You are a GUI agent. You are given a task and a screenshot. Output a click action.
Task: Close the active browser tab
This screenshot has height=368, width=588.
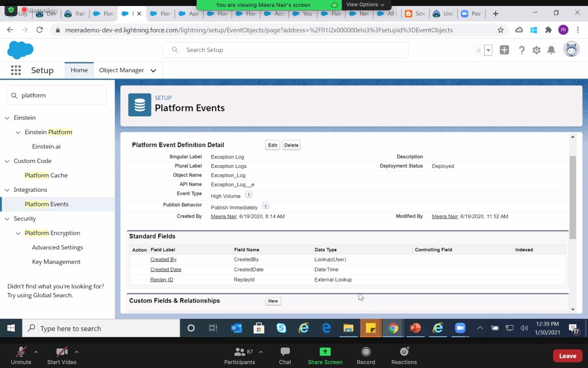click(139, 14)
